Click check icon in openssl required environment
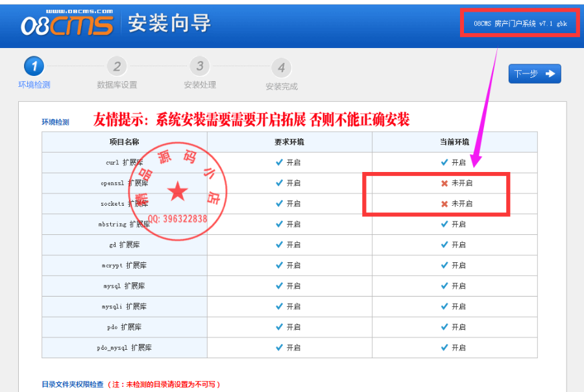Viewport: 584px width, 392px height. (279, 183)
